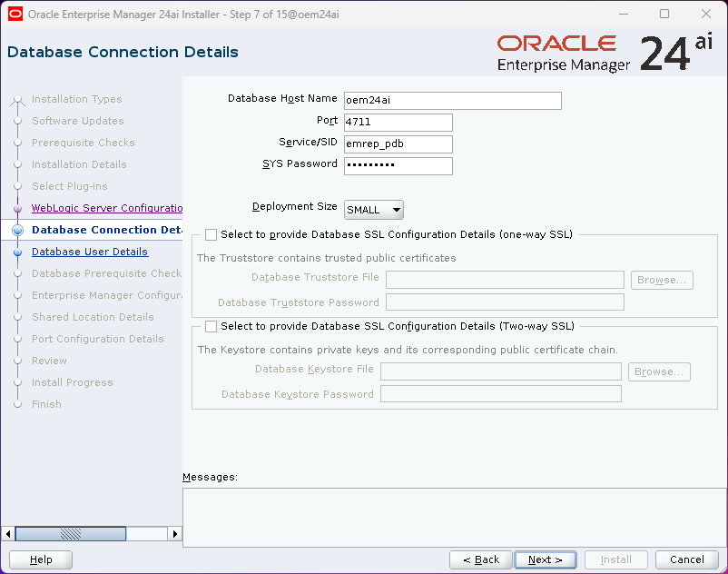
Task: Go to Database User Details step
Action: [90, 252]
